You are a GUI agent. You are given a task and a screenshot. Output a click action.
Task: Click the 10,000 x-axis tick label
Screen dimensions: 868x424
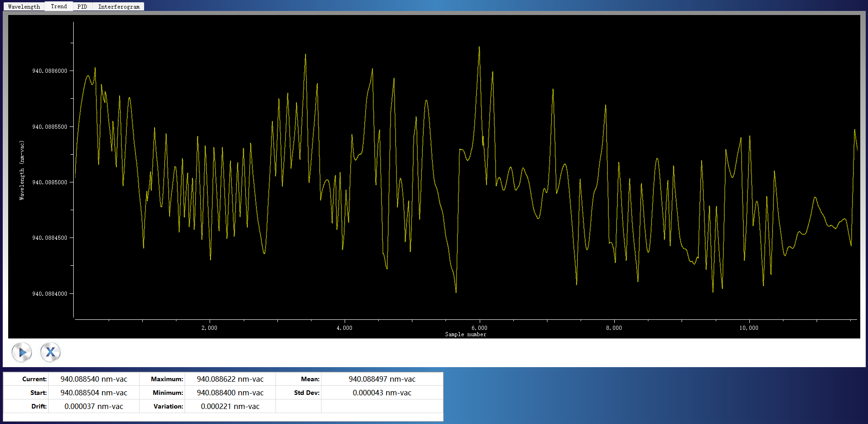749,328
